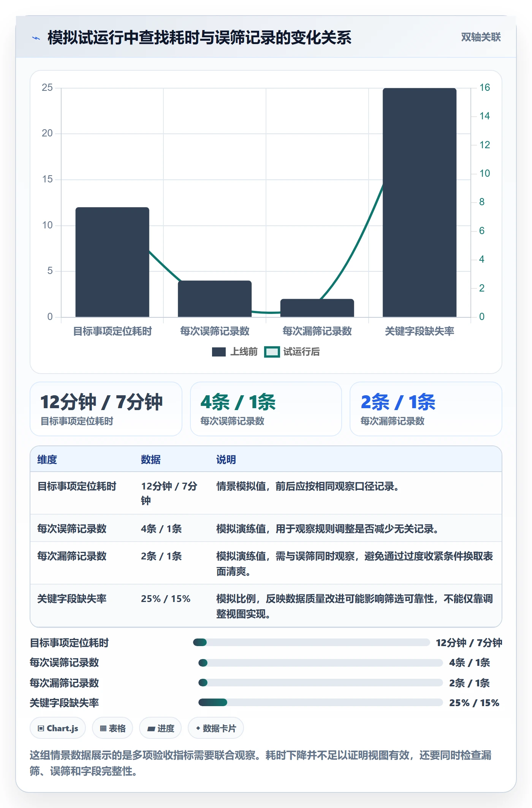This screenshot has width=532, height=808.
Task: Select the 4条 / 1条 data card
Action: tap(266, 409)
